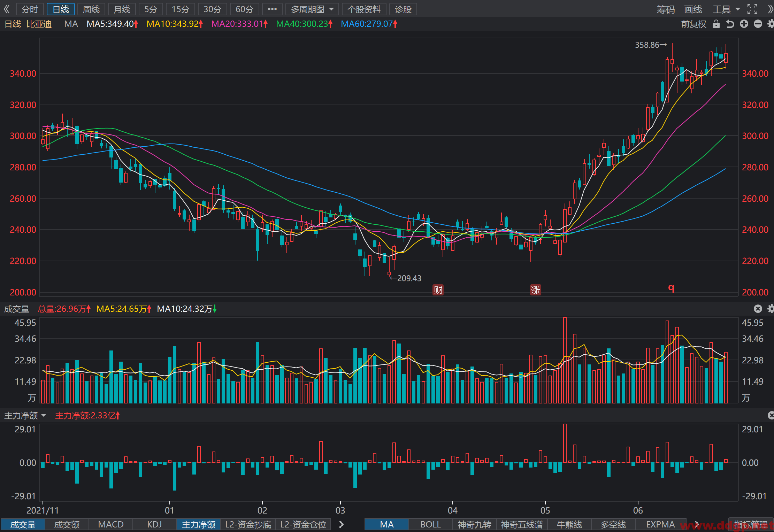Open 指标管理 indicator manager
The image size is (774, 532).
[751, 525]
